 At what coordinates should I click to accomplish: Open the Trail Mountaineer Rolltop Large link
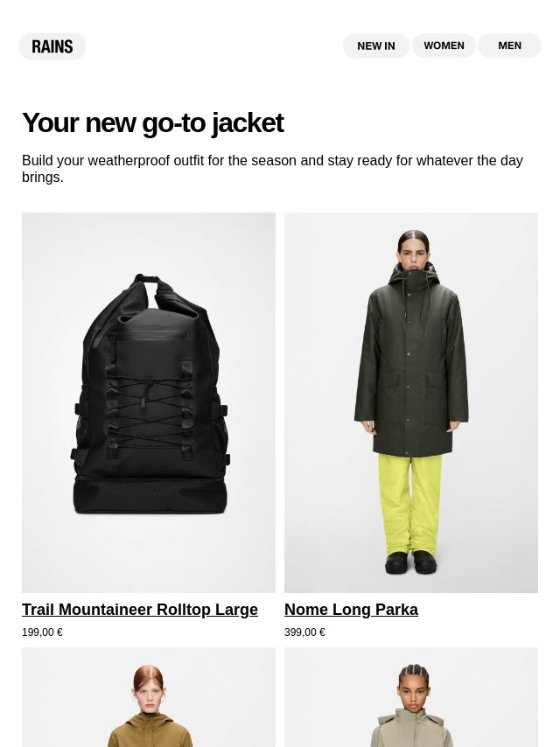click(140, 610)
